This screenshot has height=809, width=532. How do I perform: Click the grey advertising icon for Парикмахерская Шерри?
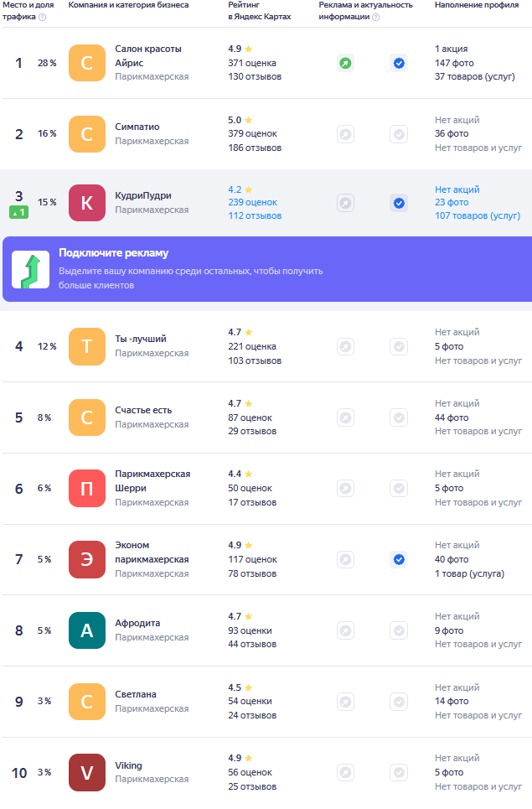pyautogui.click(x=345, y=488)
